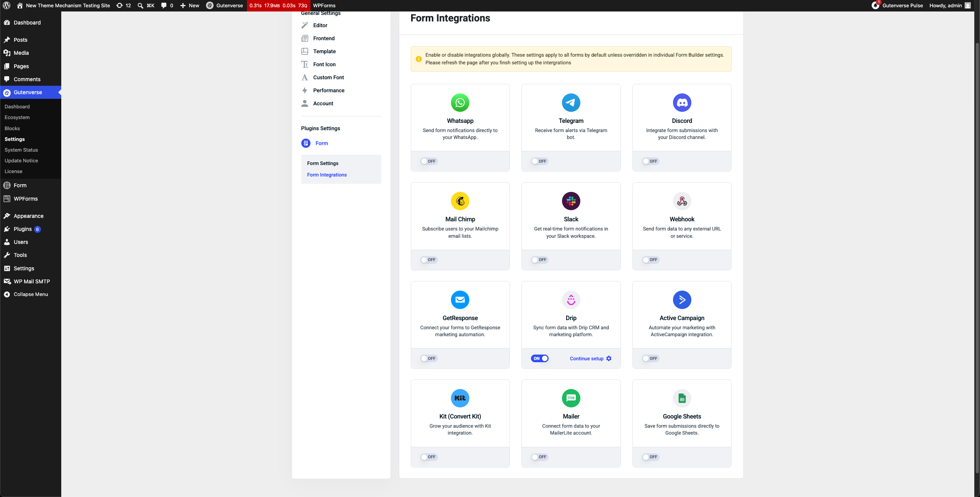980x497 pixels.
Task: Click the WordPress logo in admin bar
Action: click(7, 5)
